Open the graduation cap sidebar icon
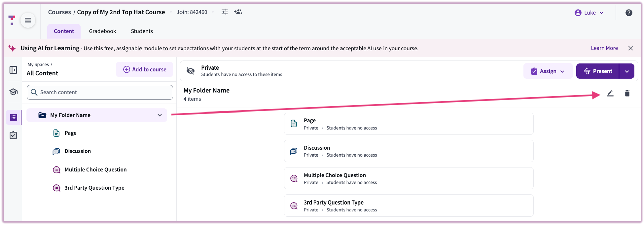The height and width of the screenshot is (225, 644). 13,92
